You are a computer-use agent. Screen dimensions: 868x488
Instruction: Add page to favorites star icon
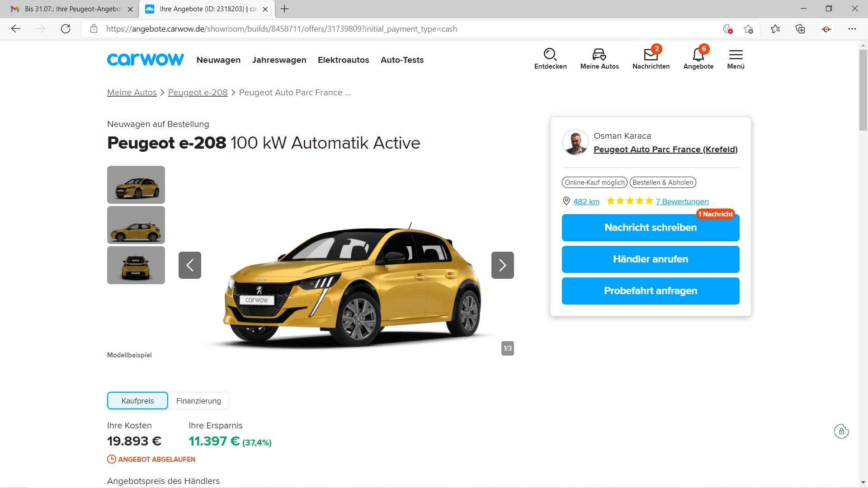point(748,29)
